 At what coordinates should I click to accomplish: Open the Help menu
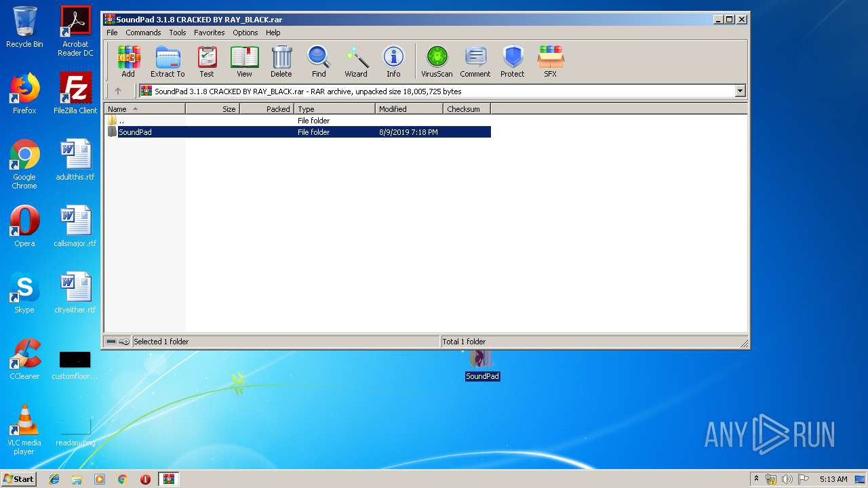pyautogui.click(x=273, y=33)
